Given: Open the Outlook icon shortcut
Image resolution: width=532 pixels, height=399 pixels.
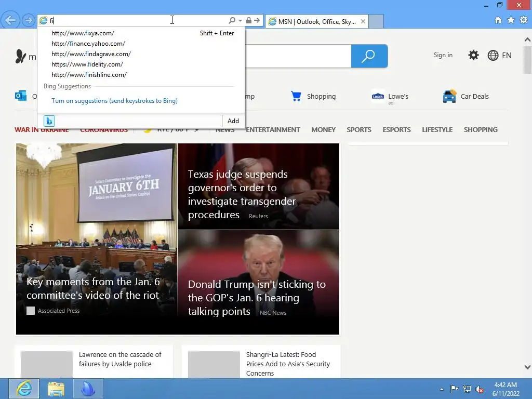Looking at the screenshot, I should pyautogui.click(x=21, y=96).
